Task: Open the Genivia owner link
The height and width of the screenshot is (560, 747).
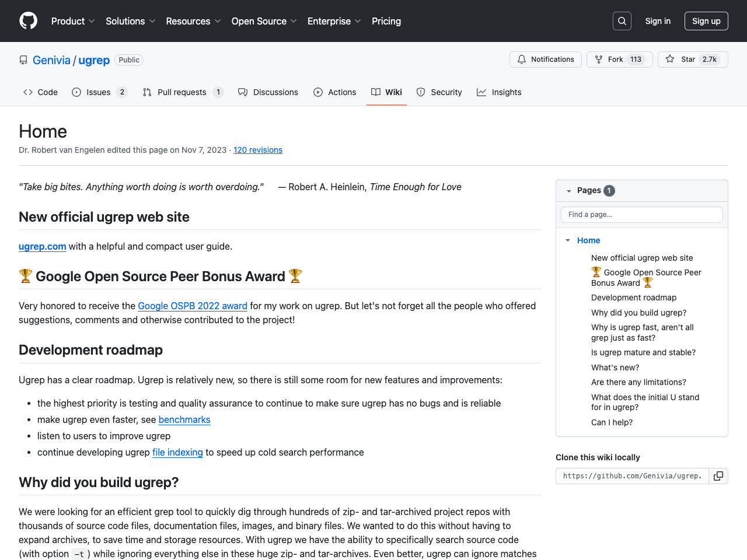Action: pos(51,60)
